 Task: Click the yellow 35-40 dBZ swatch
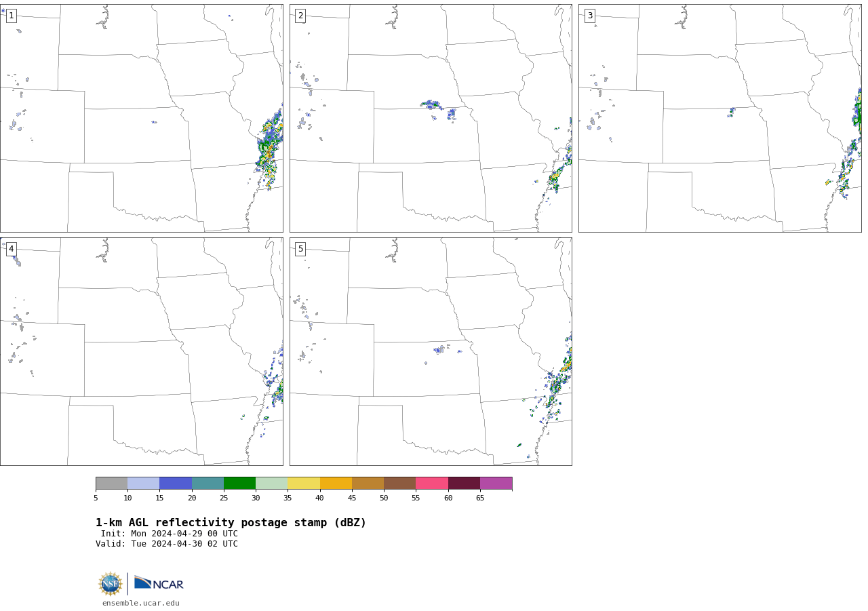[x=304, y=483]
